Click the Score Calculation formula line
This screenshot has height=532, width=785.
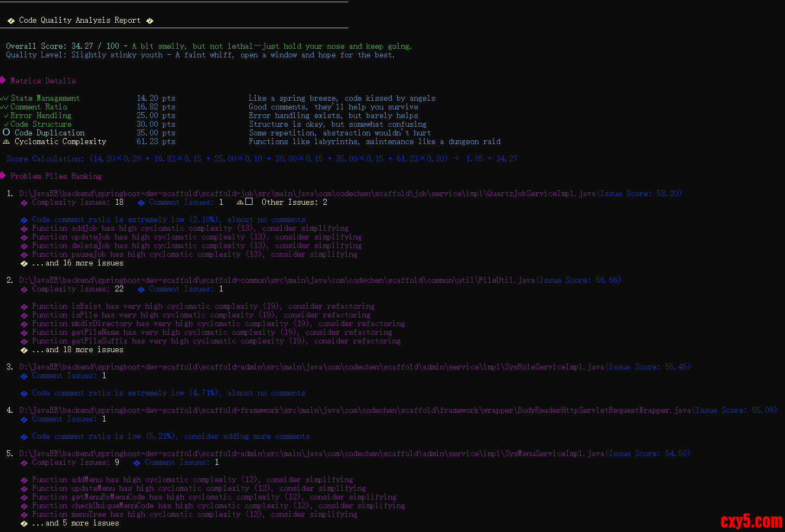click(x=262, y=159)
